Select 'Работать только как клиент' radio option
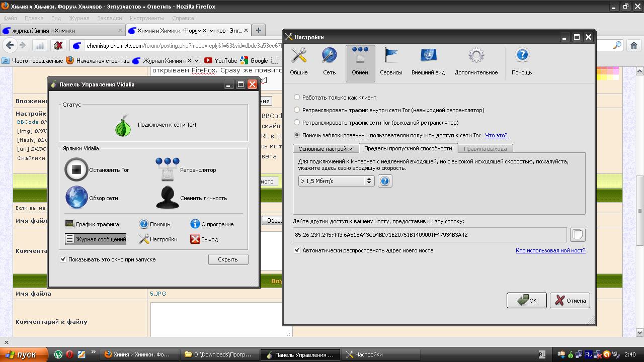This screenshot has width=644, height=362. (x=297, y=98)
